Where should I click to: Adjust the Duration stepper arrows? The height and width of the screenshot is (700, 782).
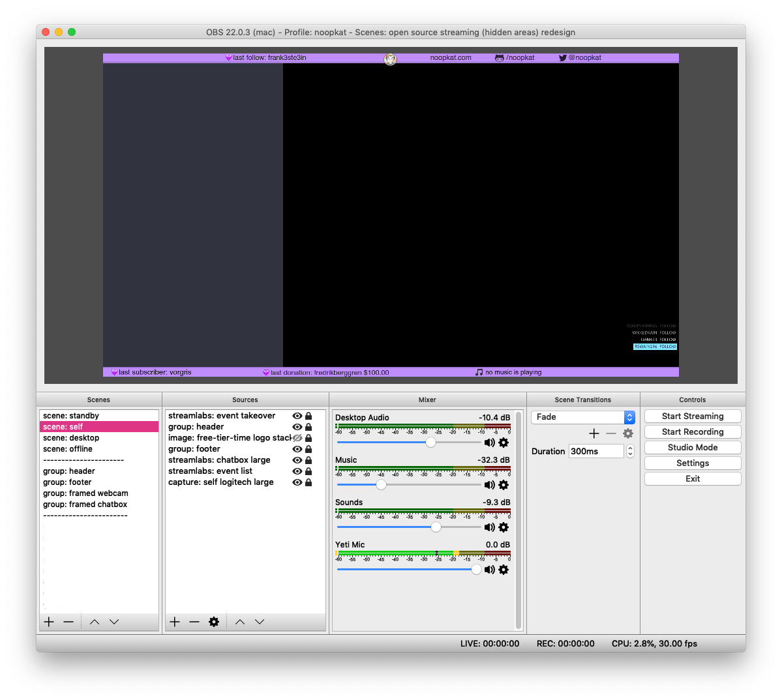(631, 452)
